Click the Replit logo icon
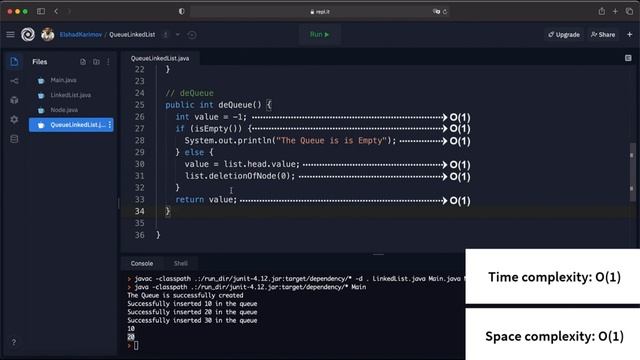Screen dimensions: 640x360 coord(28,35)
